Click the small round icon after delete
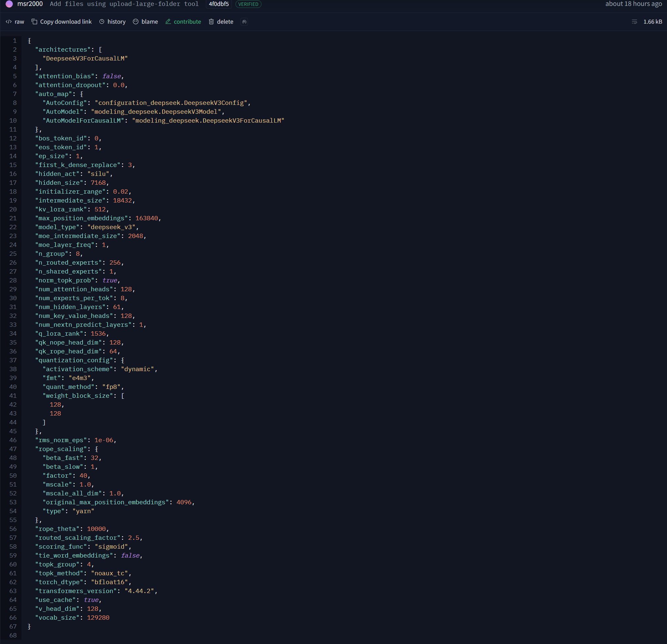 [244, 22]
